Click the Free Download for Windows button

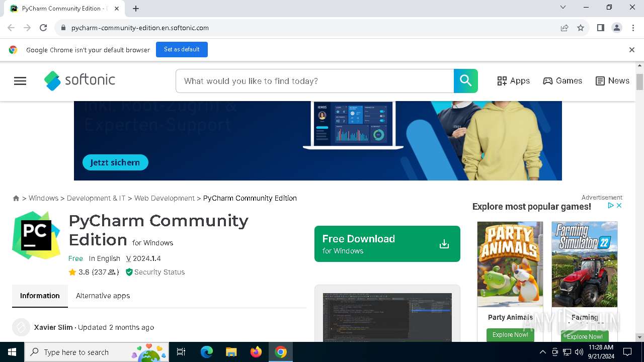click(x=387, y=244)
